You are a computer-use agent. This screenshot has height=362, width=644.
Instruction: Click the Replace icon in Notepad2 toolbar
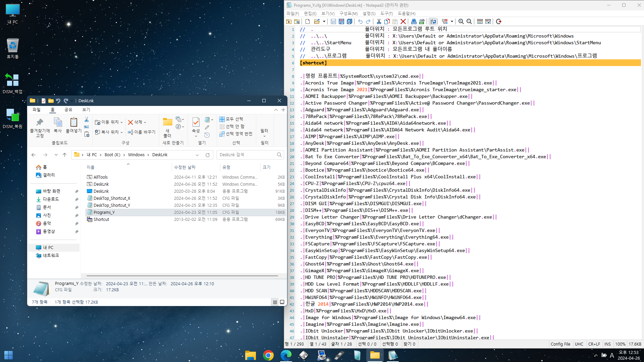pos(422,21)
